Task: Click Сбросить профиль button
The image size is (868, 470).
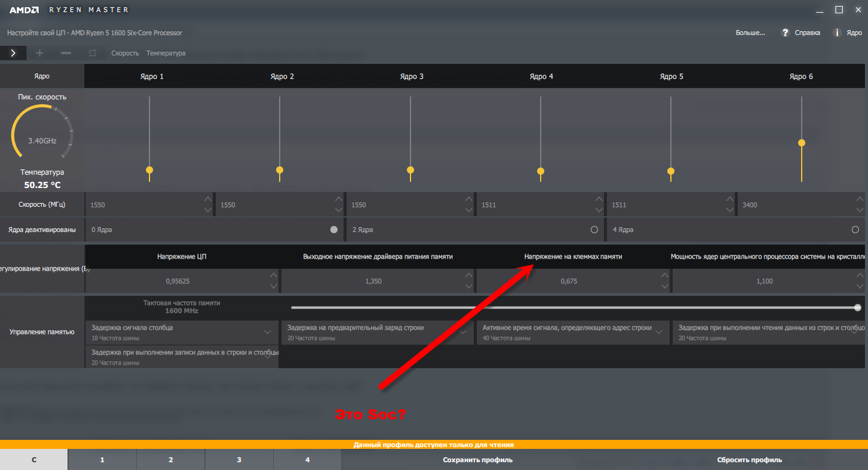Action: tap(750, 460)
